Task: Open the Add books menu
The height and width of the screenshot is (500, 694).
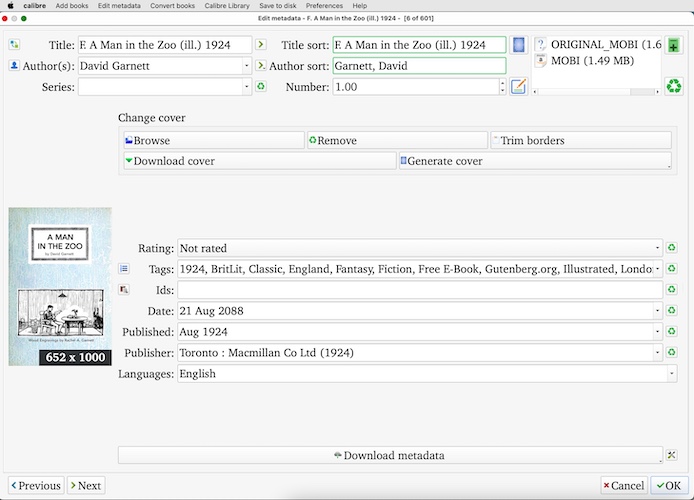Action: [x=72, y=6]
